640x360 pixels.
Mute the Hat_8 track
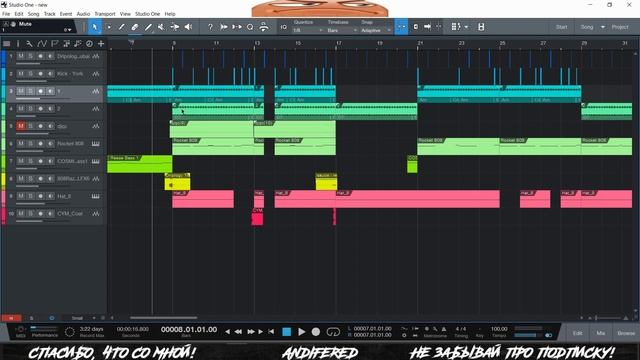click(20, 196)
